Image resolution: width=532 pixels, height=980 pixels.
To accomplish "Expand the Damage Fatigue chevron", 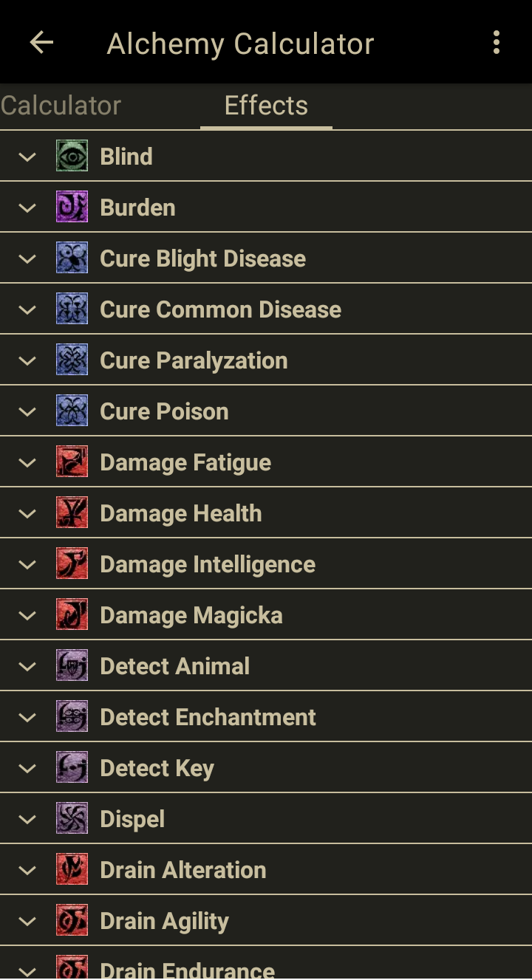I will pos(27,462).
